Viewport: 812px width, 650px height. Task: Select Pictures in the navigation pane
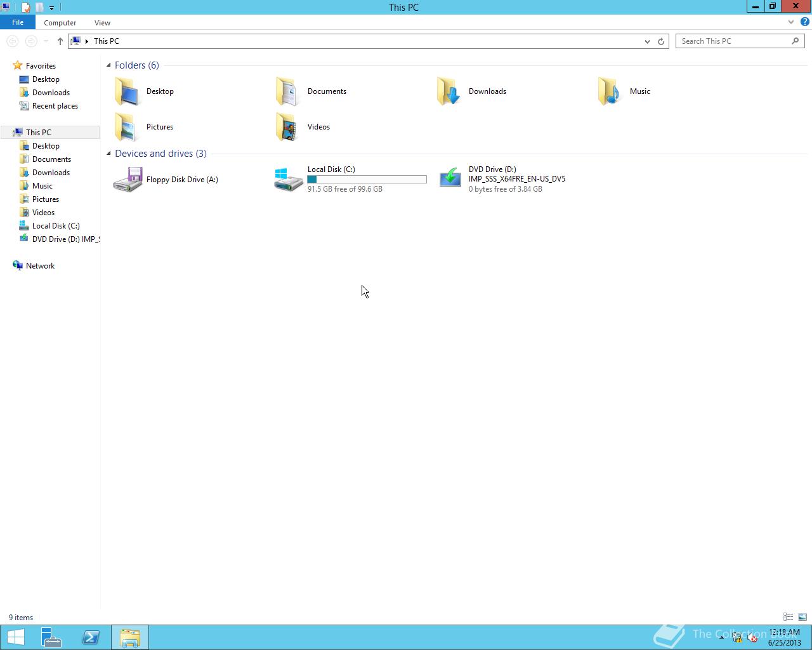click(46, 199)
